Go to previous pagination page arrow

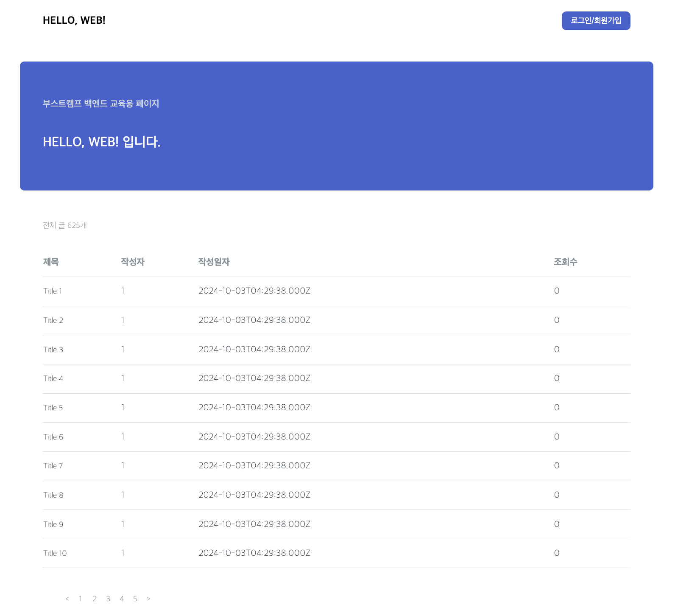[67, 599]
